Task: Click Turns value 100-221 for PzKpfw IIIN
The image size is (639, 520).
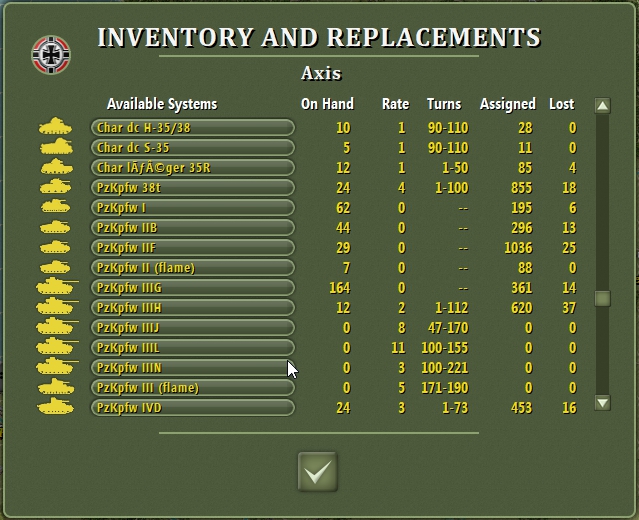Action: click(445, 368)
